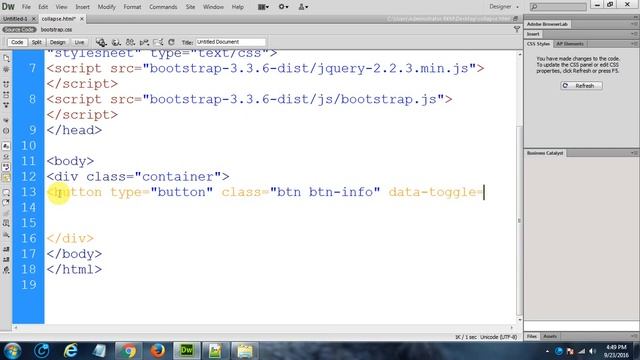Click Check browser compatibility icon
Image resolution: width=640 pixels, height=360 pixels.
point(158,42)
